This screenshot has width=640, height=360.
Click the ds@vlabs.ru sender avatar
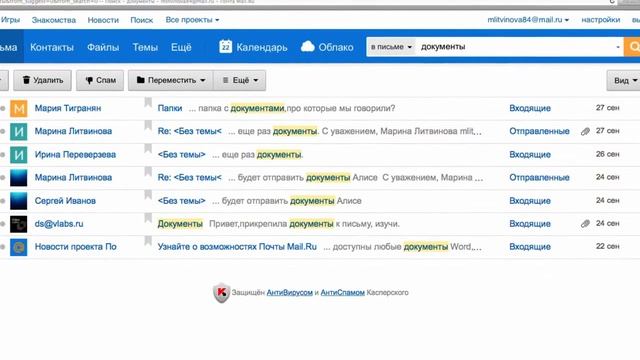pos(19,224)
